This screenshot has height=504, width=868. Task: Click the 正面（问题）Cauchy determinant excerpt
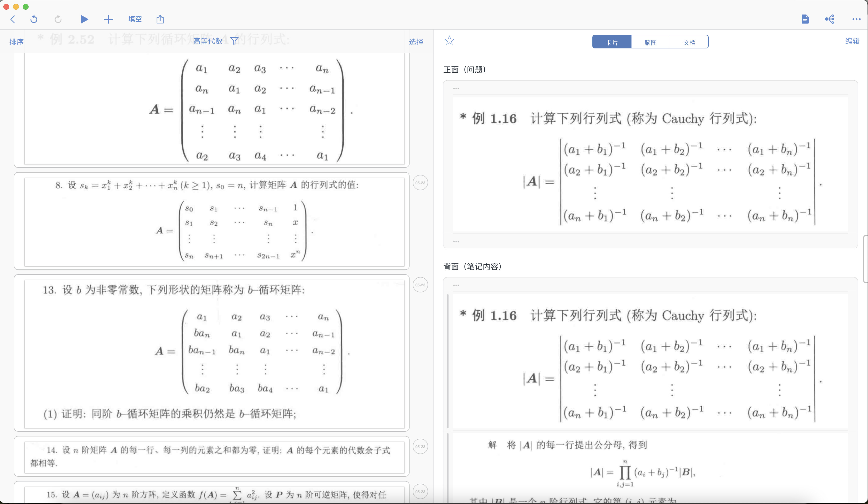click(650, 165)
